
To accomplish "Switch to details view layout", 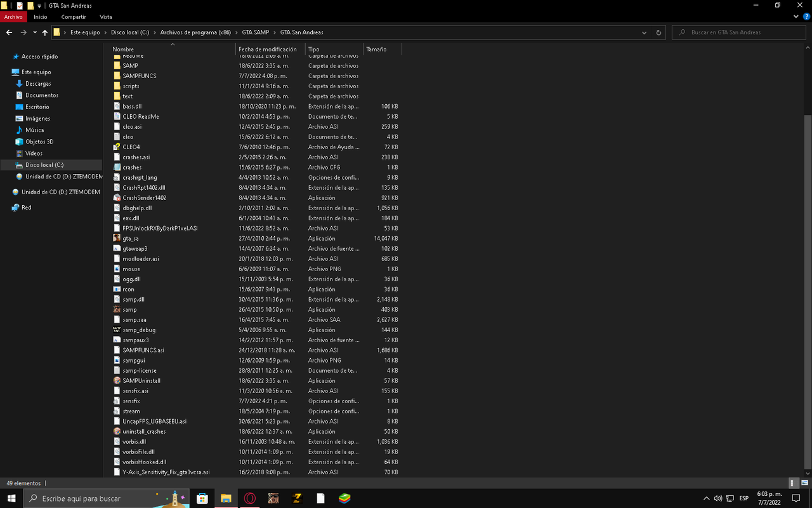I will coord(794,483).
